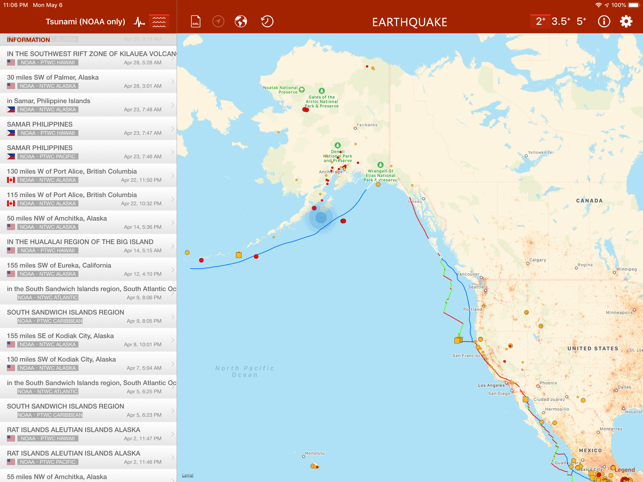643x482 pixels.
Task: Open the globe map view icon
Action: tap(241, 22)
